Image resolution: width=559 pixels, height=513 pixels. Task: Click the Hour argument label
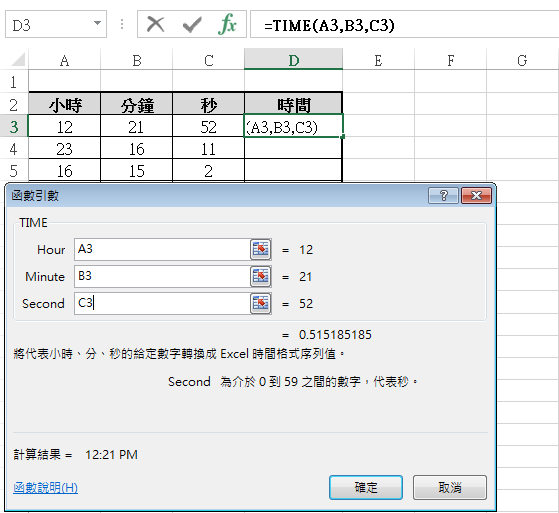(x=51, y=249)
